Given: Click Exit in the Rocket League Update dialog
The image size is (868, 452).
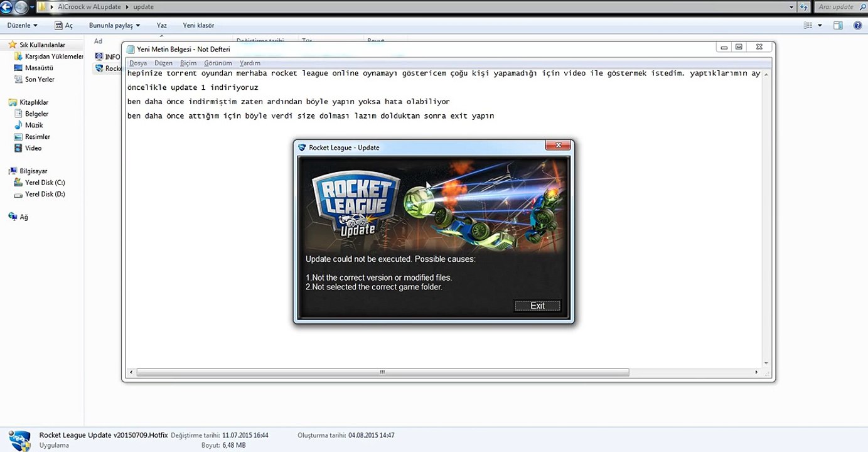Looking at the screenshot, I should click(x=537, y=306).
